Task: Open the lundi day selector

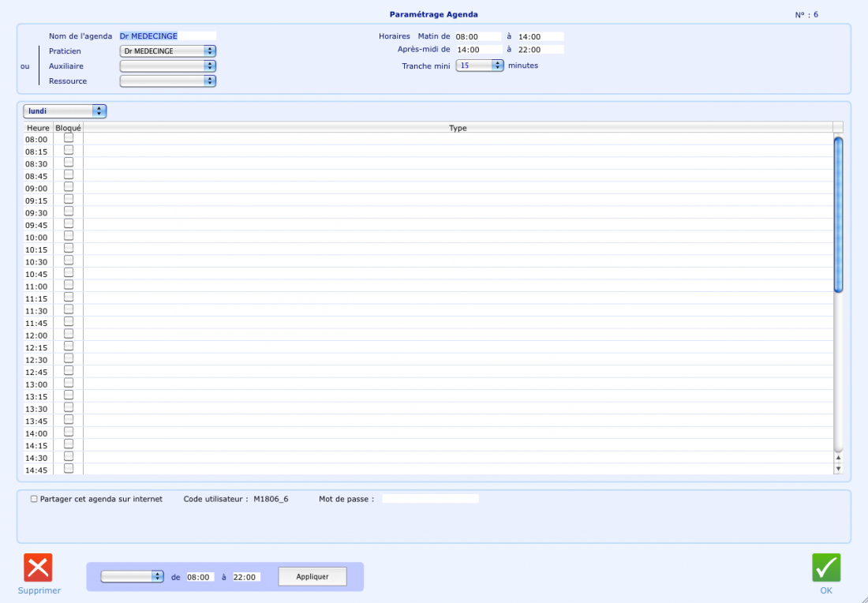Action: tap(65, 111)
